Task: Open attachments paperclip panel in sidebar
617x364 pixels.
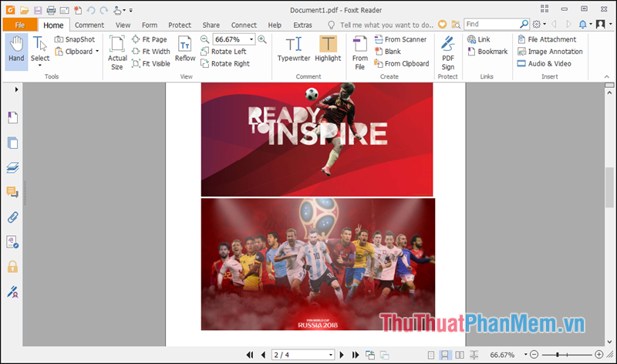Action: click(x=12, y=217)
